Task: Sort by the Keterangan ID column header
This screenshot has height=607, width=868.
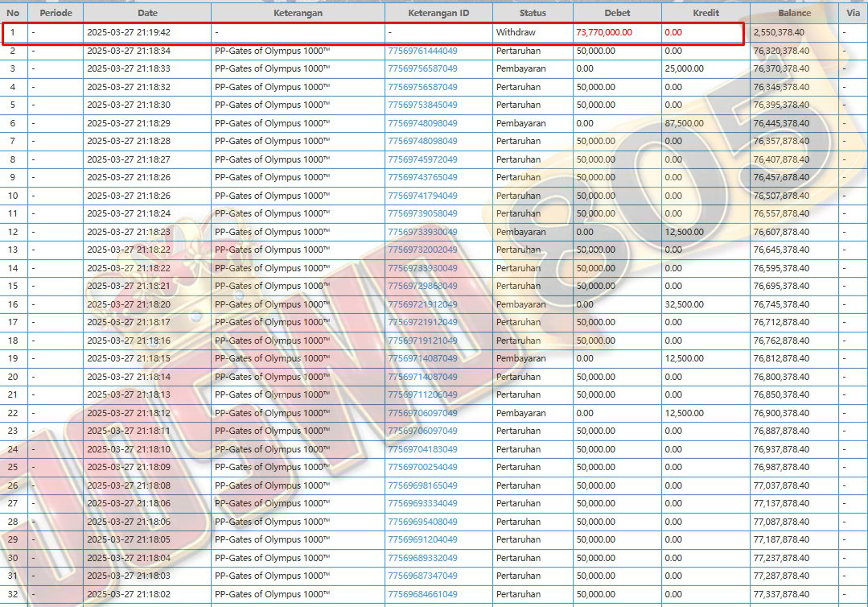Action: [438, 13]
